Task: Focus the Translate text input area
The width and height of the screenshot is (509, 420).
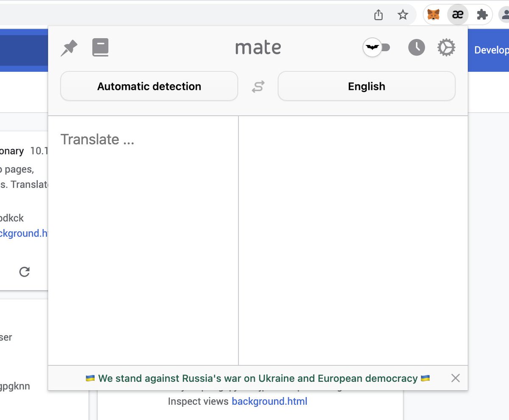Action: pyautogui.click(x=143, y=240)
